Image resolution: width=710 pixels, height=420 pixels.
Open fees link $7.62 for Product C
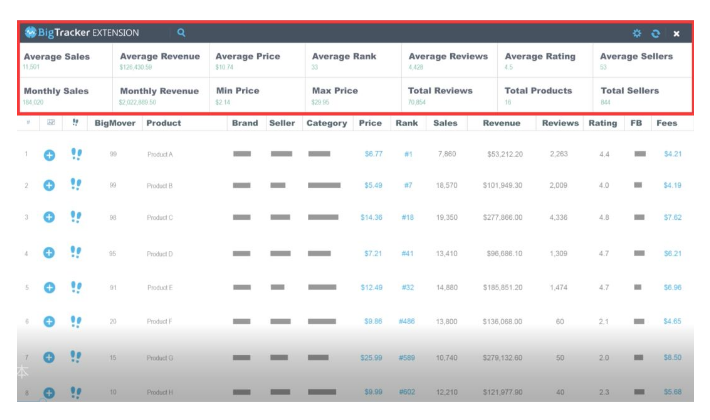click(672, 218)
